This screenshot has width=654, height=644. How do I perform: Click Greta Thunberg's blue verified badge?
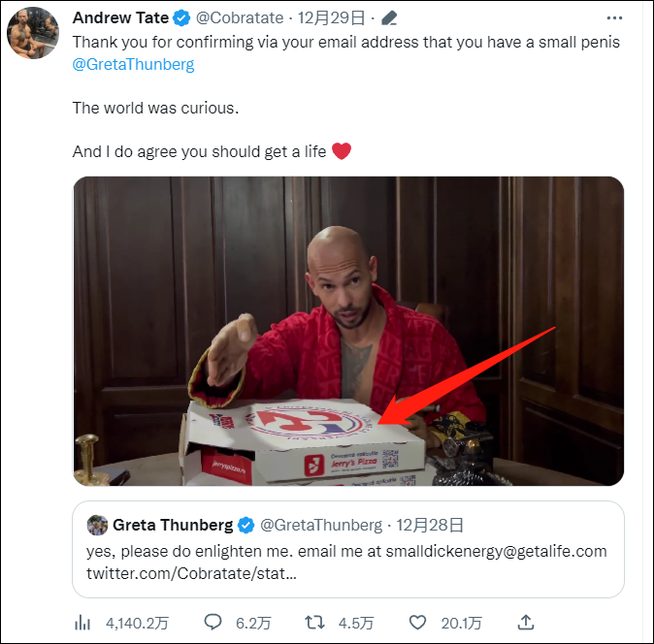245,526
